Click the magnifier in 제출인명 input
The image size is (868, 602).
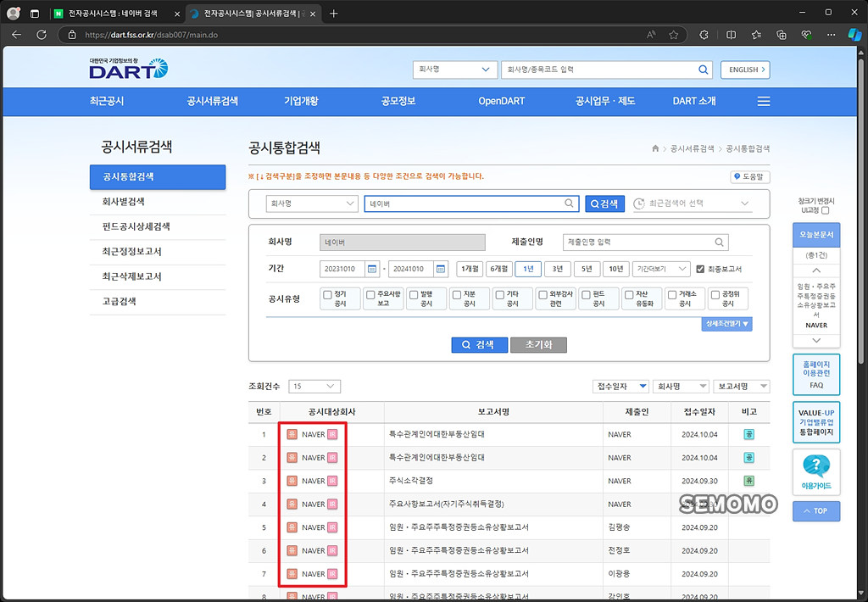pyautogui.click(x=719, y=242)
